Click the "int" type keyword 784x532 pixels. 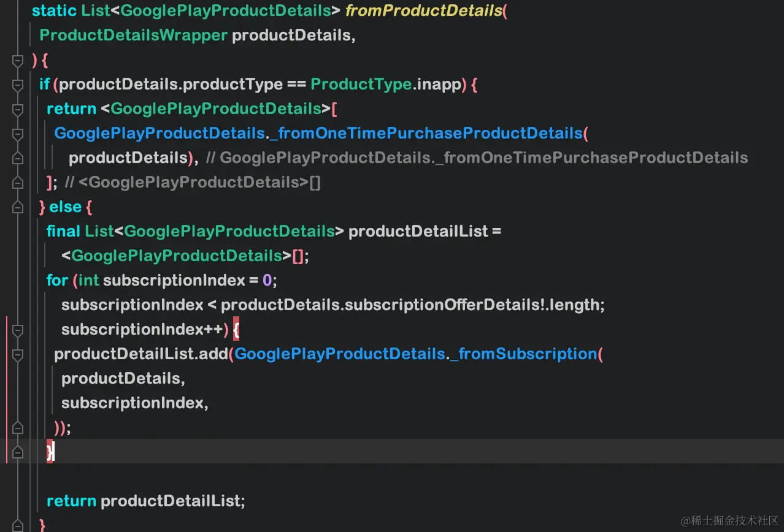coord(88,280)
